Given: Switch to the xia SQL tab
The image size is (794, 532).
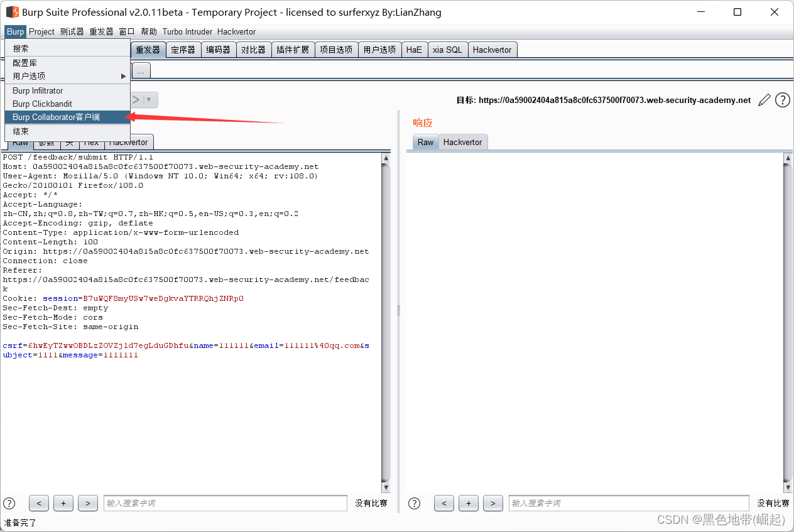Looking at the screenshot, I should point(447,50).
